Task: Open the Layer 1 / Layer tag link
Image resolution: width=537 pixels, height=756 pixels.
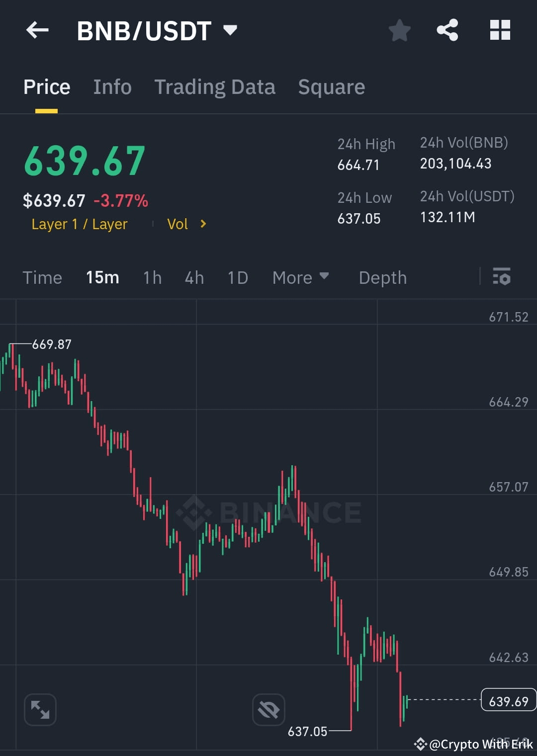Action: (x=79, y=224)
